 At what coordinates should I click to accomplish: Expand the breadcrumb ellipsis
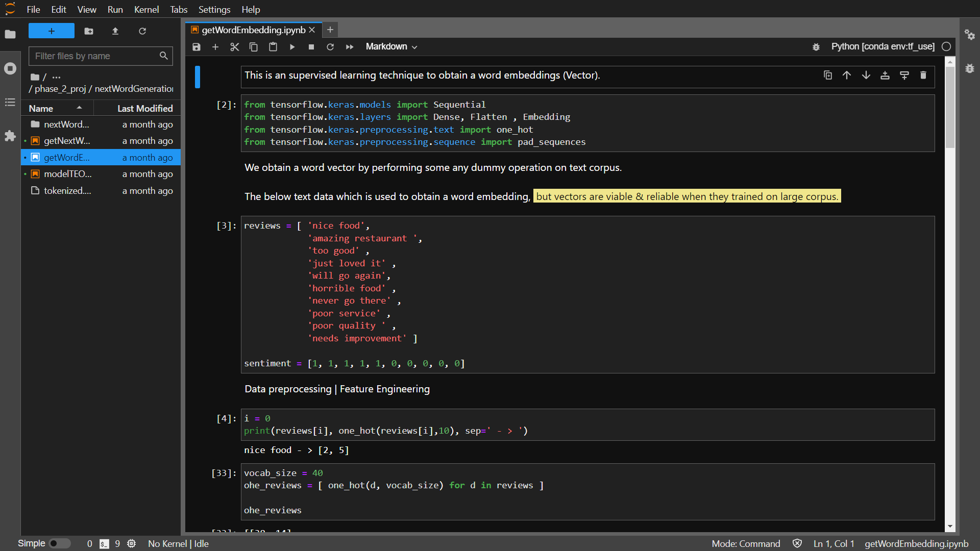[x=56, y=77]
